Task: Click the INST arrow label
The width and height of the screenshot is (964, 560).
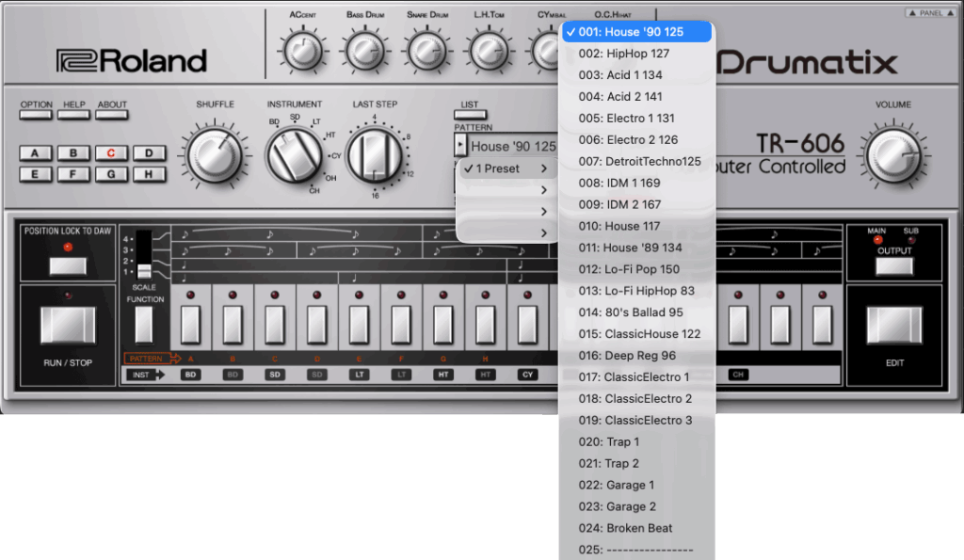Action: click(x=145, y=375)
